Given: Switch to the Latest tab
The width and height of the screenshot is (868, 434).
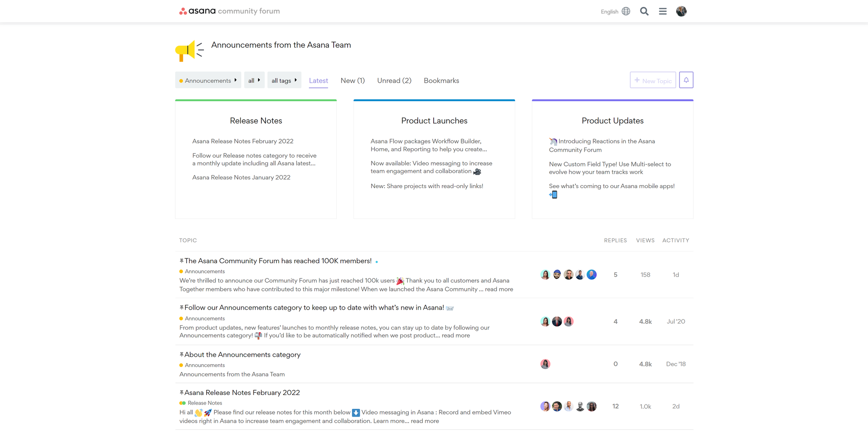Looking at the screenshot, I should tap(319, 81).
